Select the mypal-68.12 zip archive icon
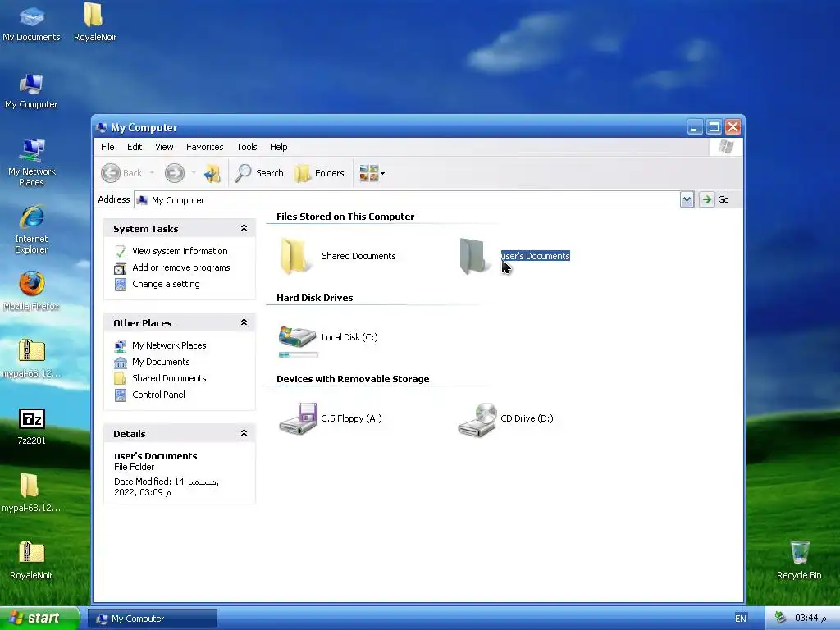840x630 pixels. pyautogui.click(x=32, y=358)
